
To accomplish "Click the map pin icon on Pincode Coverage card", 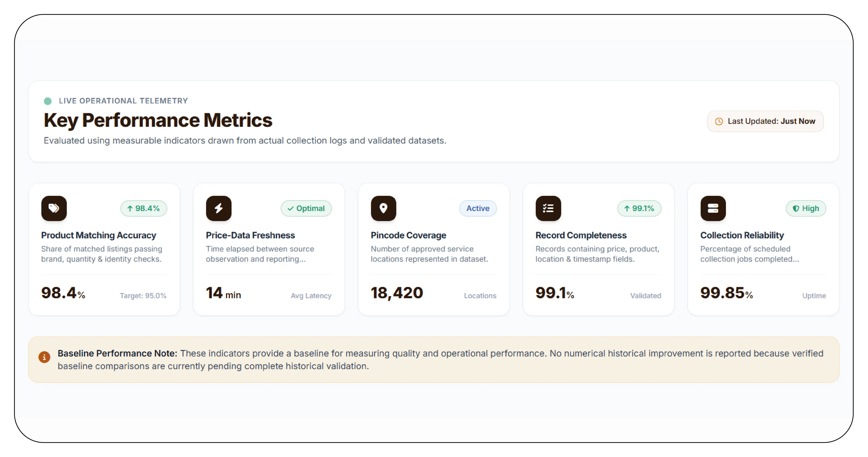I will [383, 208].
